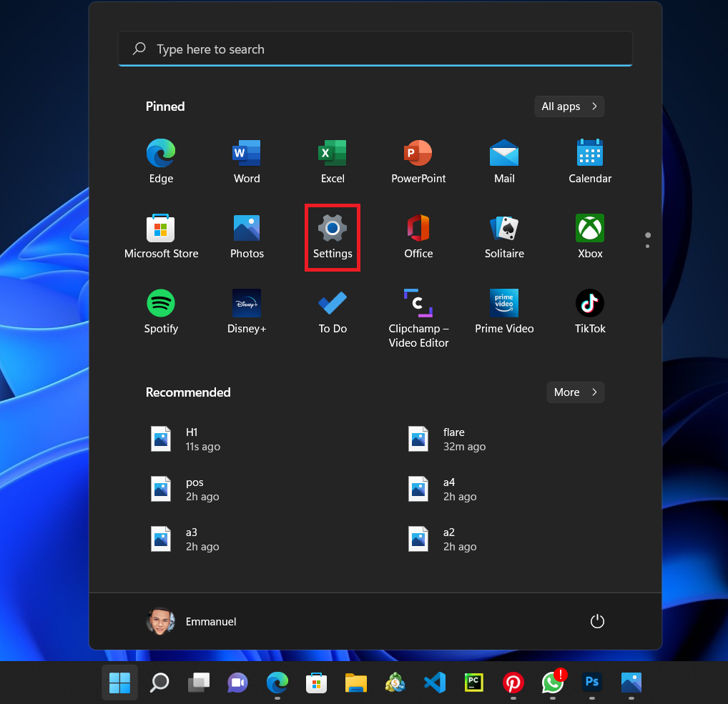The image size is (728, 704).
Task: Launch Prime Video app
Action: tap(504, 312)
